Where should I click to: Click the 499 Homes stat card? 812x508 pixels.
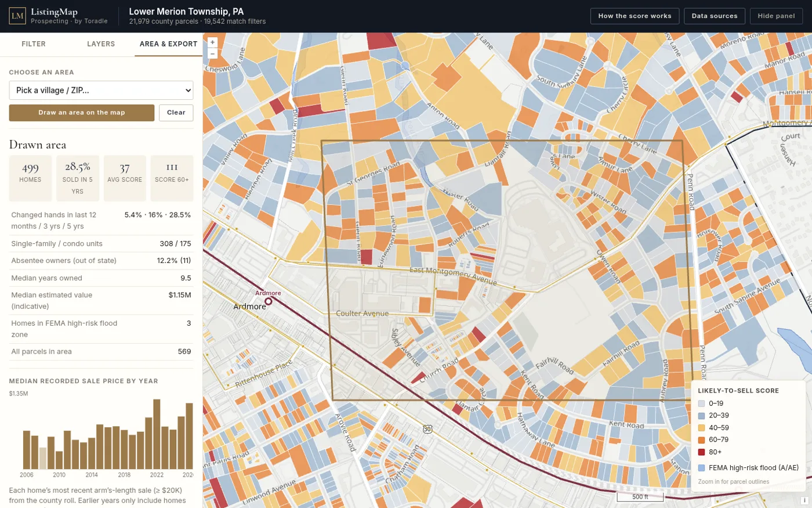click(x=30, y=178)
